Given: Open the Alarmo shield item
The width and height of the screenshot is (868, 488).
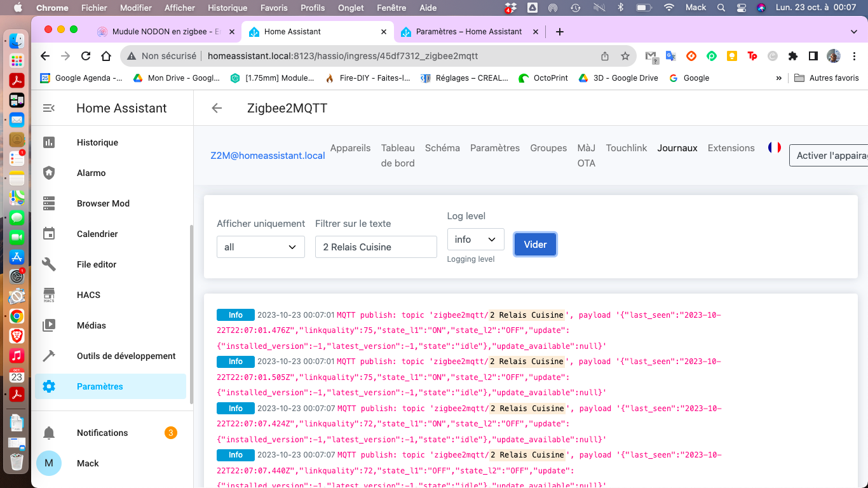Looking at the screenshot, I should (x=111, y=173).
